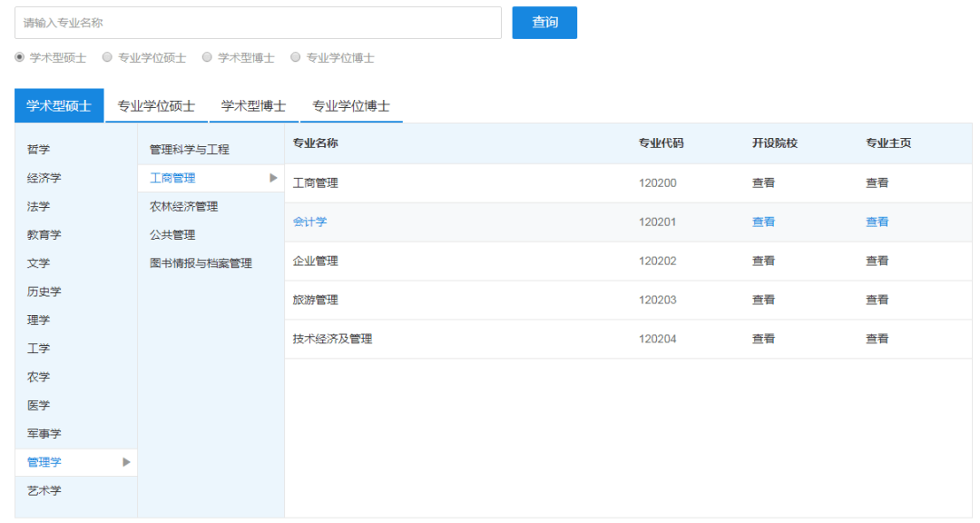Click the 旅游管理 major name
The image size is (980, 523).
[316, 301]
